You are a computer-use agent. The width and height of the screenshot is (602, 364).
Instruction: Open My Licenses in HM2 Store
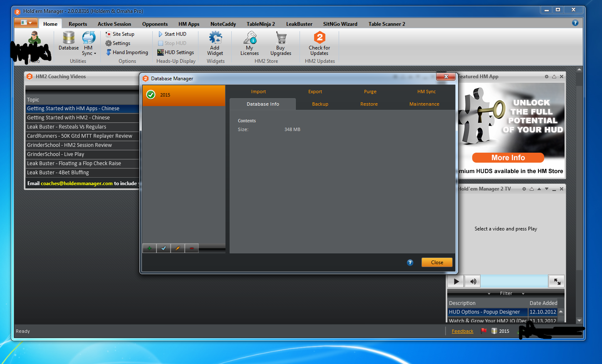click(250, 43)
